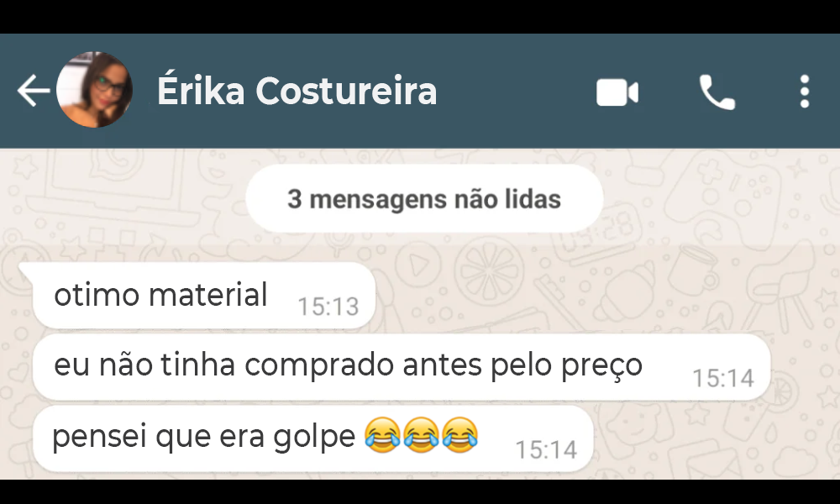Screen dimensions: 840x504
Task: Click the word 'preço' in the second message
Action: pyautogui.click(x=601, y=366)
